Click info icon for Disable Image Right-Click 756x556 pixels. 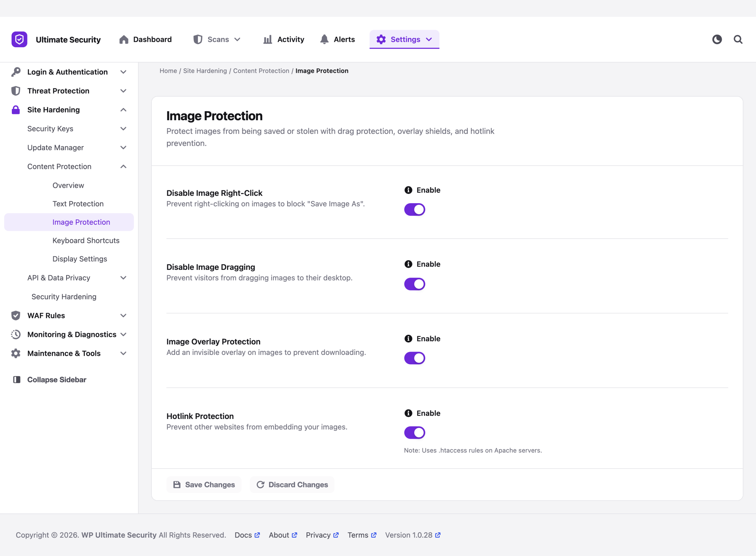click(408, 190)
